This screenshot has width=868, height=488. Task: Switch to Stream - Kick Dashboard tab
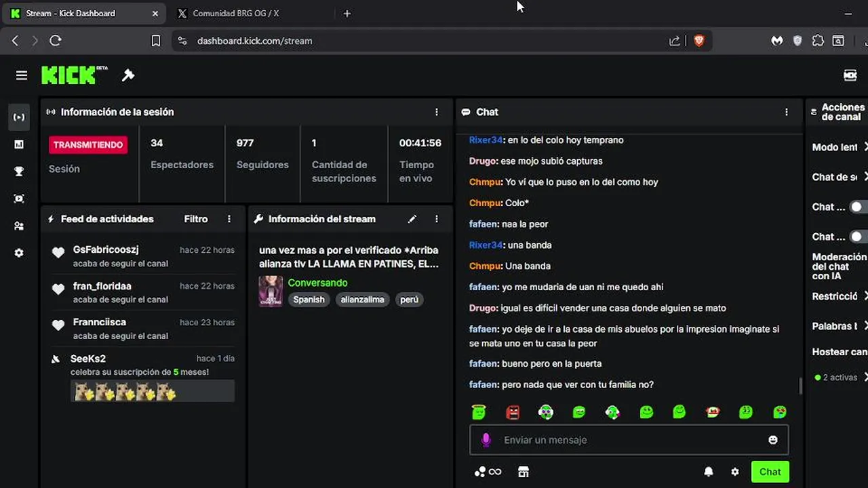point(85,14)
